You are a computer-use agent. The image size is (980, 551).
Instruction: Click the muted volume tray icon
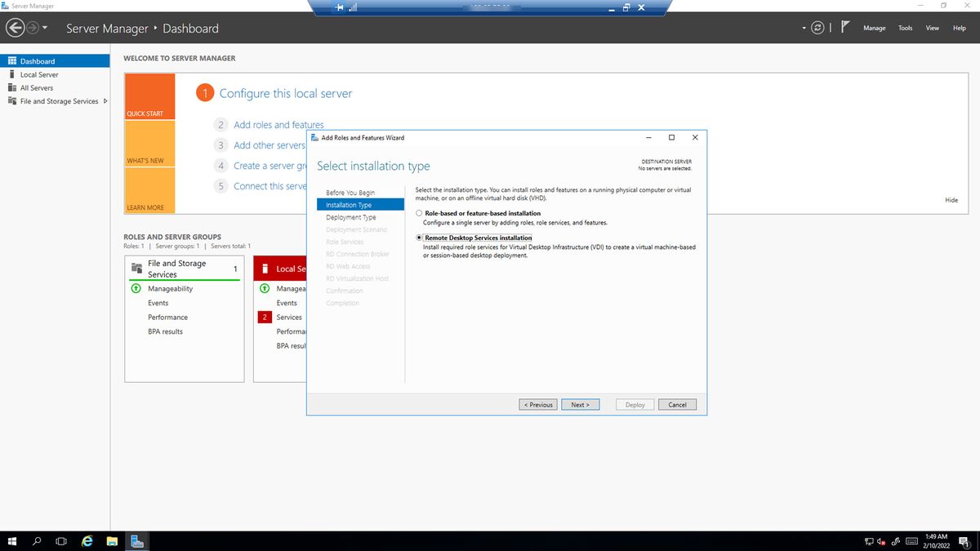click(x=882, y=542)
